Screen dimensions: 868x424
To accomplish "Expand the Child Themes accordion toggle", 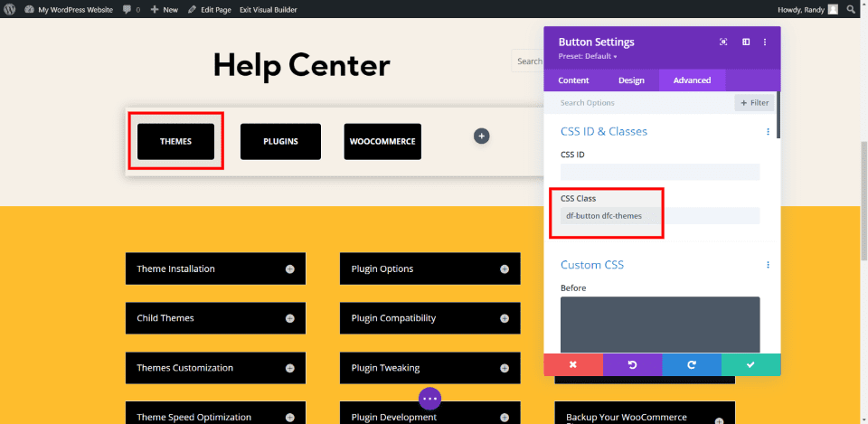I will pyautogui.click(x=289, y=318).
